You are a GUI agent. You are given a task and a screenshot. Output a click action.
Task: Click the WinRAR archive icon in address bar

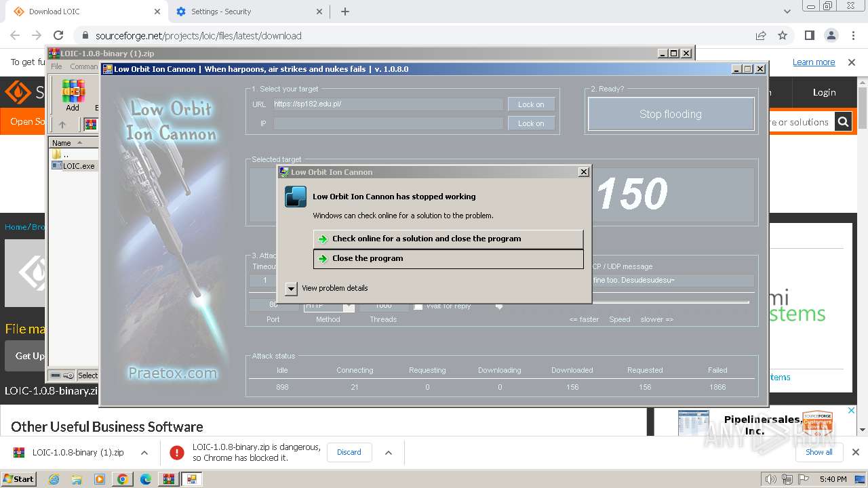(90, 125)
